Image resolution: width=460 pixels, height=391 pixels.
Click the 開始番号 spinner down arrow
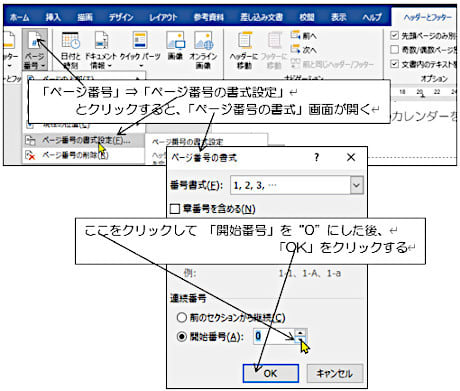[x=300, y=340]
